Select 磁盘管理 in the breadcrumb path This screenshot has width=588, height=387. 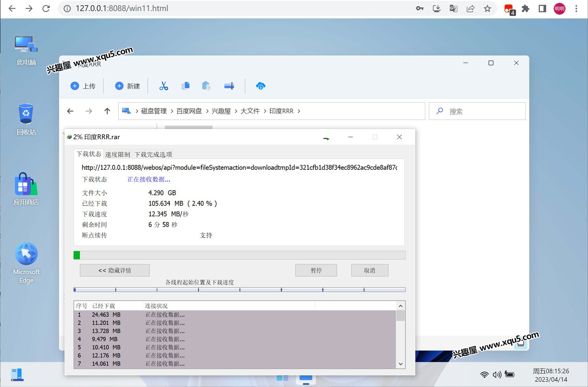154,111
